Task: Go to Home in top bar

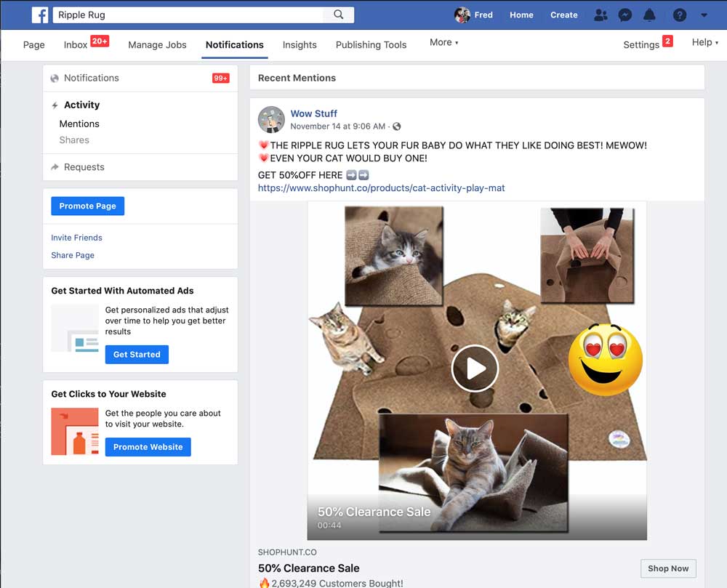Action: pyautogui.click(x=521, y=15)
